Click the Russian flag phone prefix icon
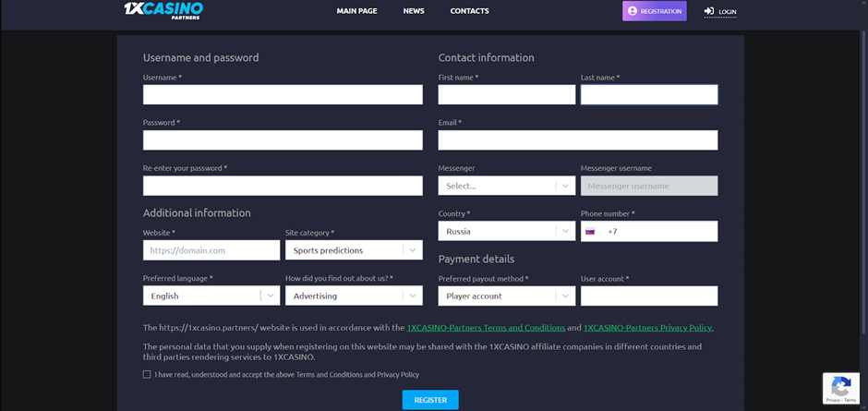The width and height of the screenshot is (868, 411). [x=590, y=232]
